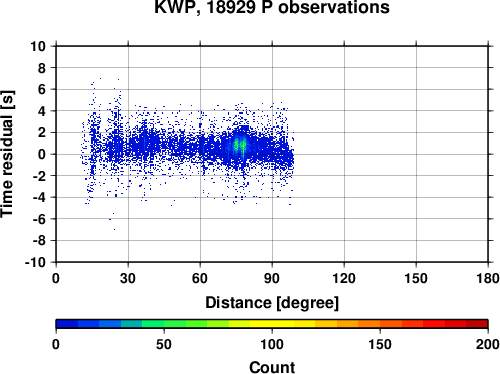The width and height of the screenshot is (500, 374).
Task: Click the y-axis tick label 0
Action: click(42, 154)
